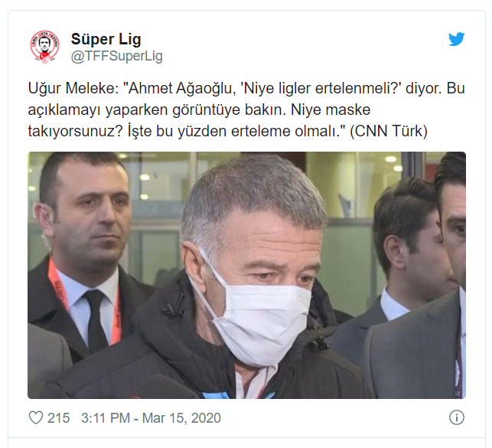Screen dimensions: 492x448
Task: Click the 215 likes count
Action: point(58,418)
